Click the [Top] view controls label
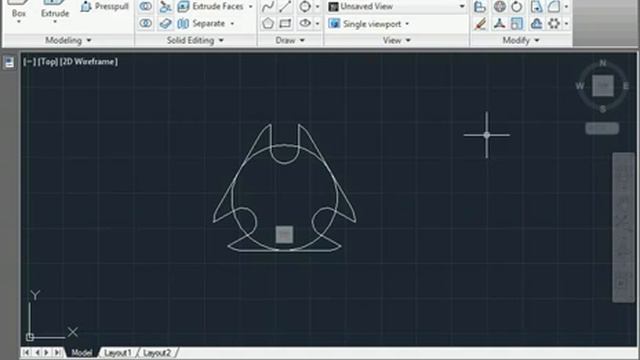This screenshot has width=640, height=360. (47, 62)
